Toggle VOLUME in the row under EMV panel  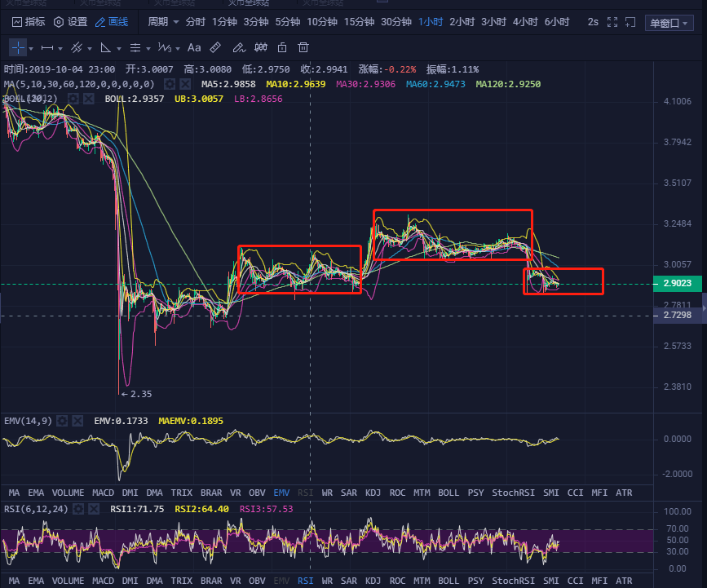tap(68, 493)
